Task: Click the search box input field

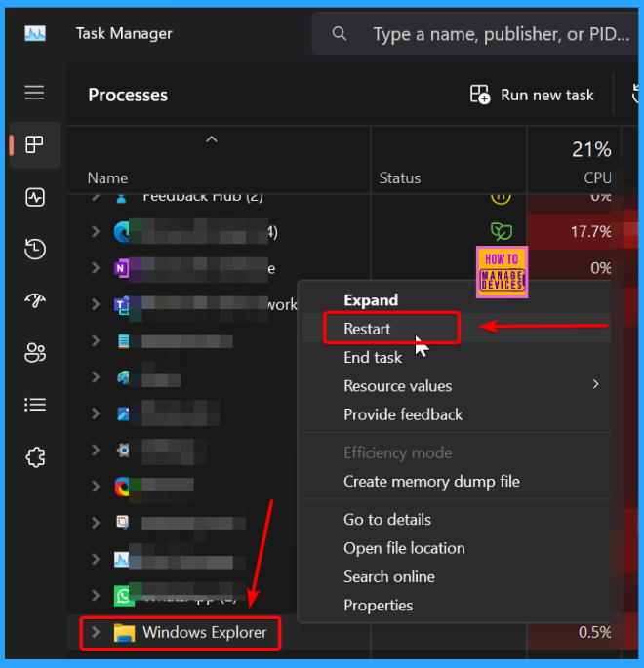Action: tap(477, 34)
